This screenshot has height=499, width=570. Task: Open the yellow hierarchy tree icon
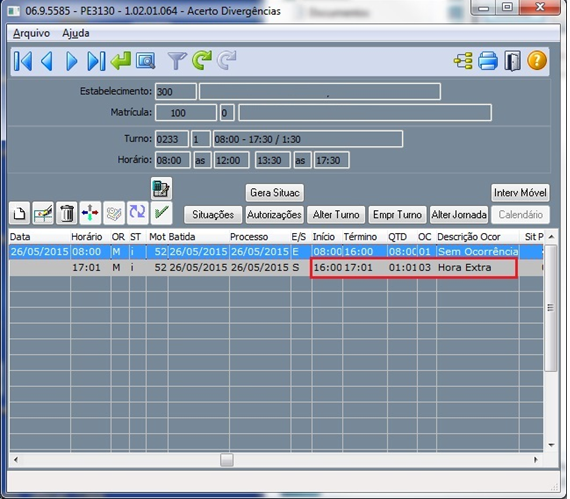[x=463, y=61]
